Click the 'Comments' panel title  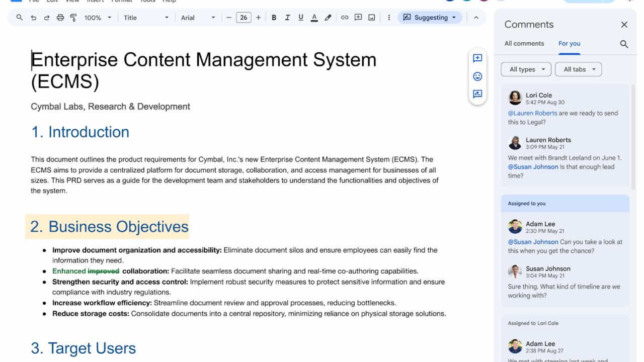[x=529, y=24]
